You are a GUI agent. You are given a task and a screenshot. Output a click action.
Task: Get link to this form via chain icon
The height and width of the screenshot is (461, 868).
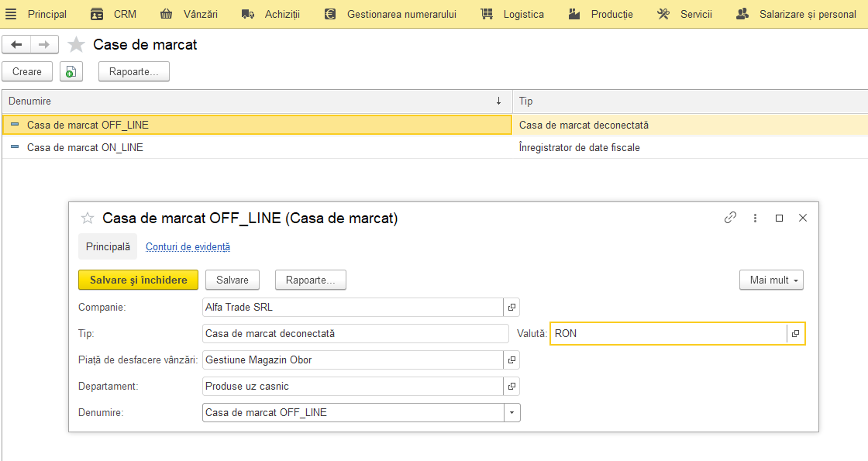(x=730, y=218)
